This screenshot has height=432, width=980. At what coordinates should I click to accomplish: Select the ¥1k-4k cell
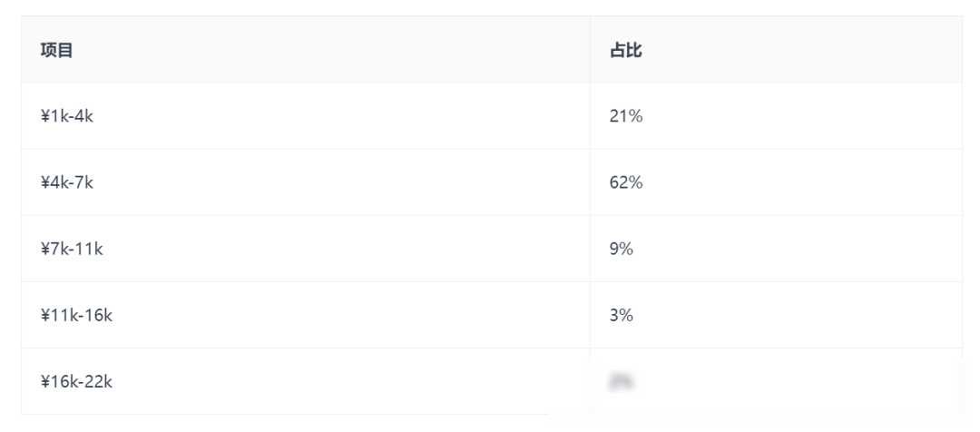(307, 116)
